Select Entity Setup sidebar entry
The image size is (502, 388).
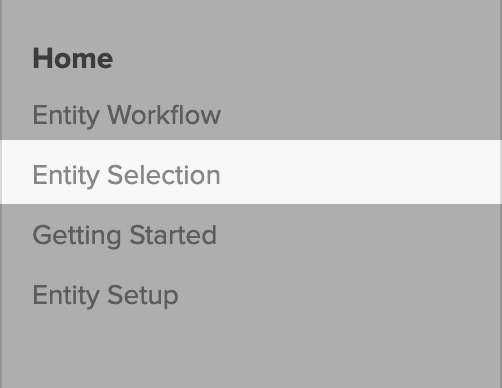coord(105,296)
